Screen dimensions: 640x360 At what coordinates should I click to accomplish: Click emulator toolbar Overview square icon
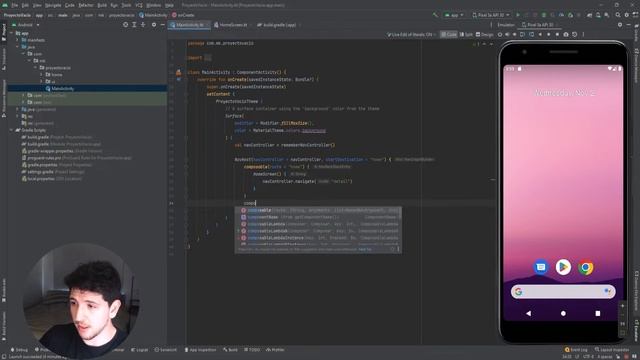point(557,35)
